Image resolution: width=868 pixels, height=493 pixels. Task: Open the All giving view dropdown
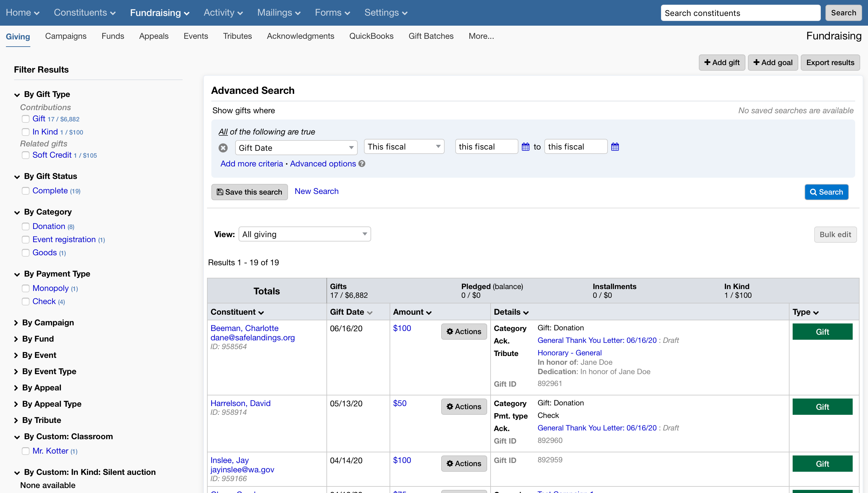[304, 234]
